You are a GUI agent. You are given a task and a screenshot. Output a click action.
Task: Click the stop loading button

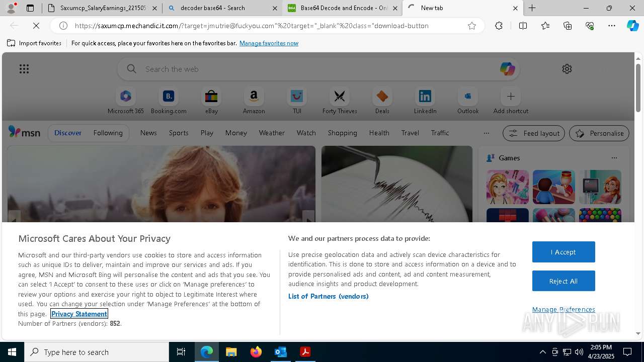(x=36, y=26)
